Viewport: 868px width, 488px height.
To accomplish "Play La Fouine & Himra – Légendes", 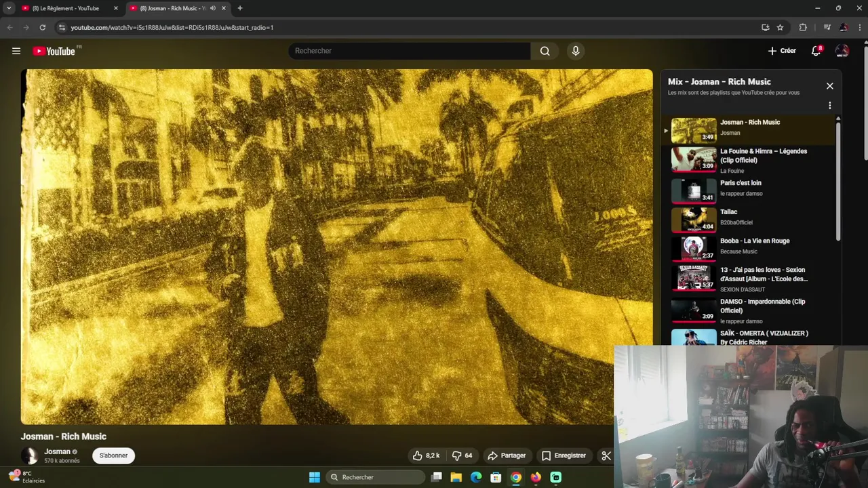I will coord(749,160).
